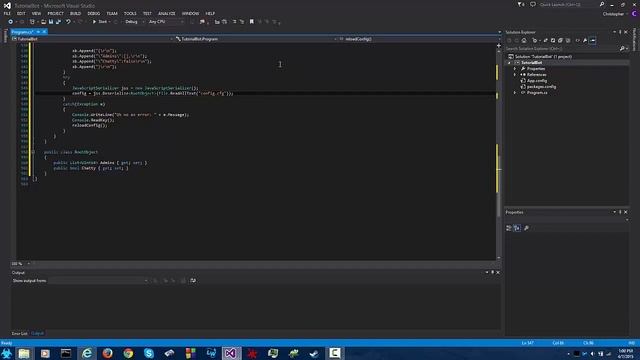Click the Categorized icon in Properties panel

pos(509,228)
